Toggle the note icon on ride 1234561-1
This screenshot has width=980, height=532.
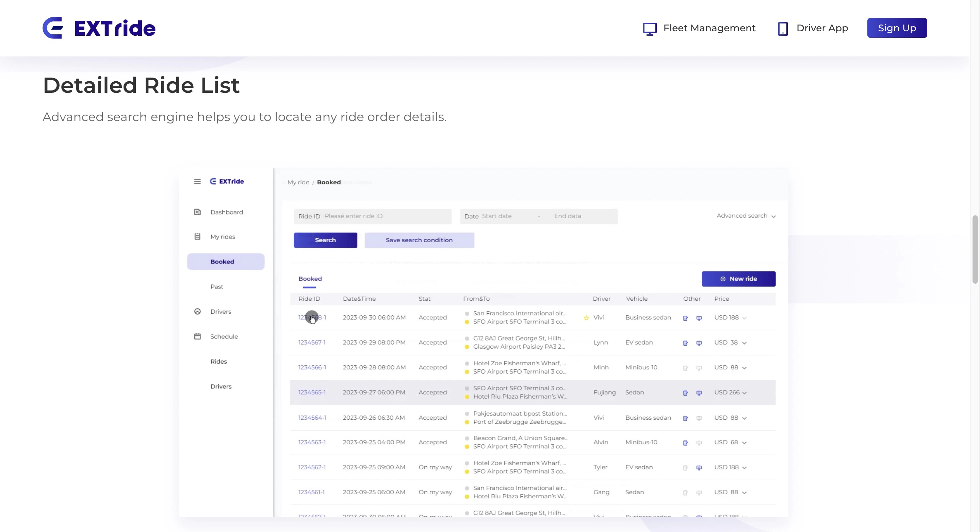(686, 492)
